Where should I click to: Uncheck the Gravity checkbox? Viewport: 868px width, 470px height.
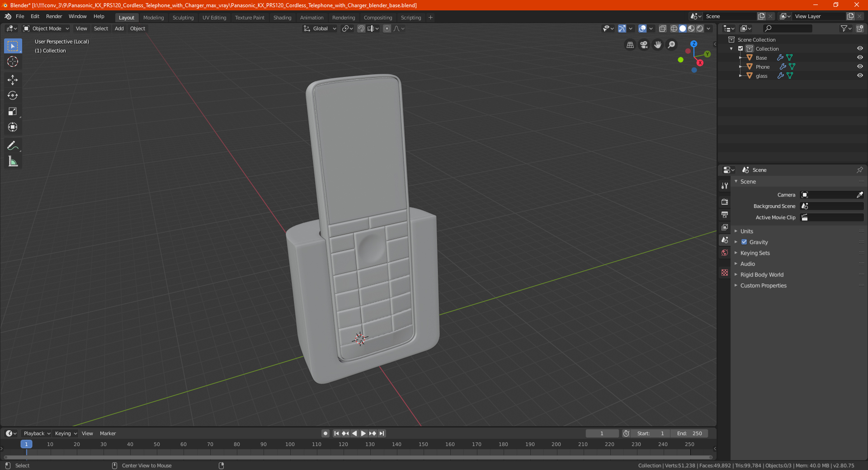coord(744,242)
